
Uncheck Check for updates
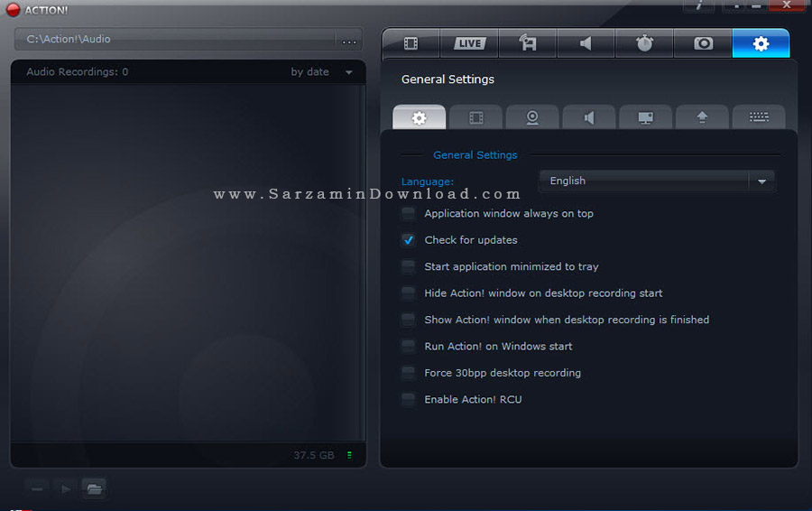click(x=408, y=240)
